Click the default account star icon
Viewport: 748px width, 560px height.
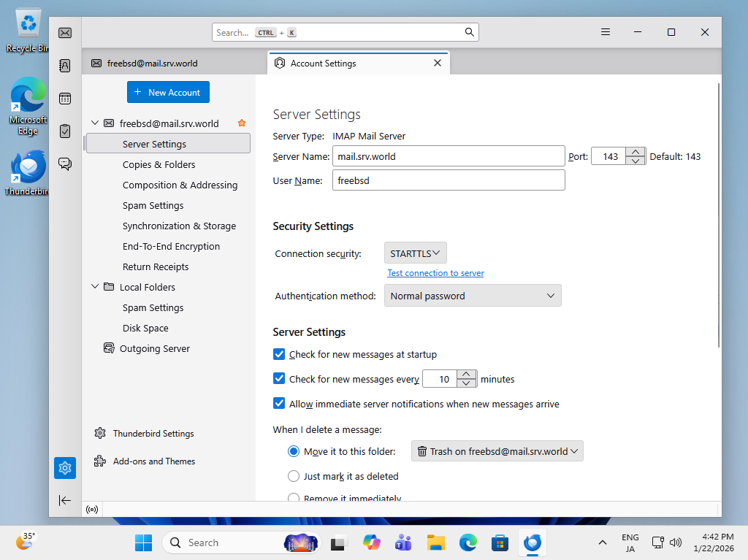(x=242, y=123)
